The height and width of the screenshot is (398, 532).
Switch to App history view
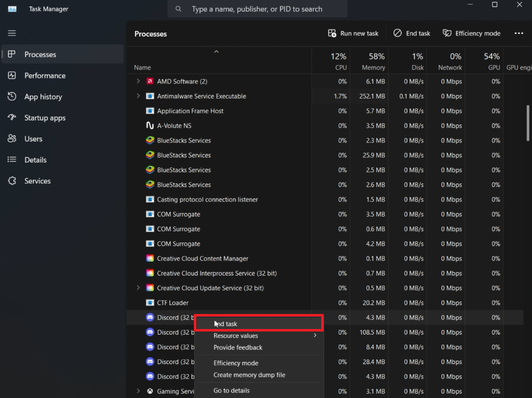point(43,96)
